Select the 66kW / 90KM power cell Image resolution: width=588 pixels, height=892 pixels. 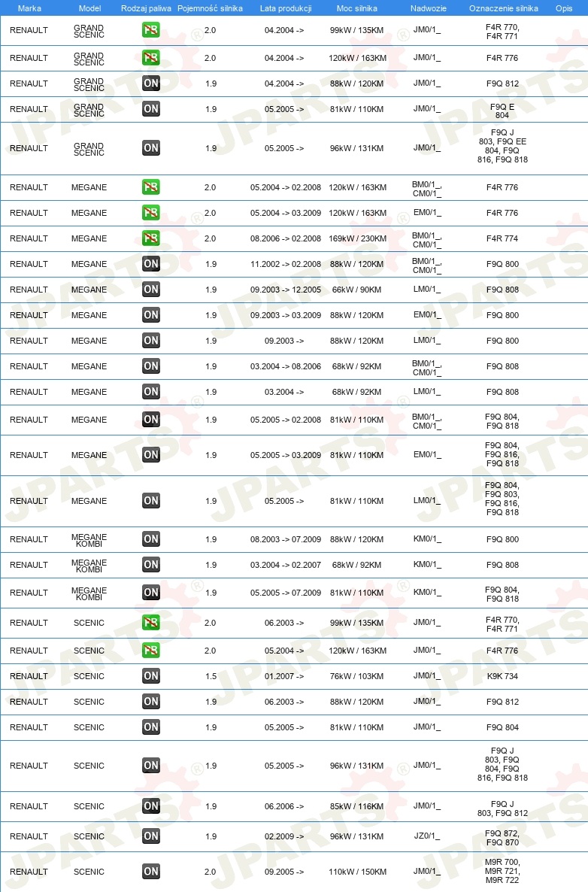(x=356, y=290)
